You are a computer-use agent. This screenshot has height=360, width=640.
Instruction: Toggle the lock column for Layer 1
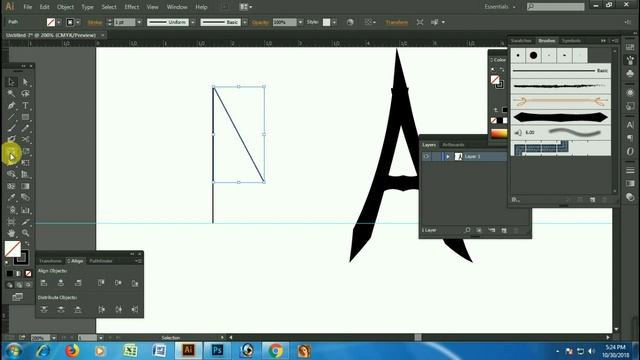436,156
